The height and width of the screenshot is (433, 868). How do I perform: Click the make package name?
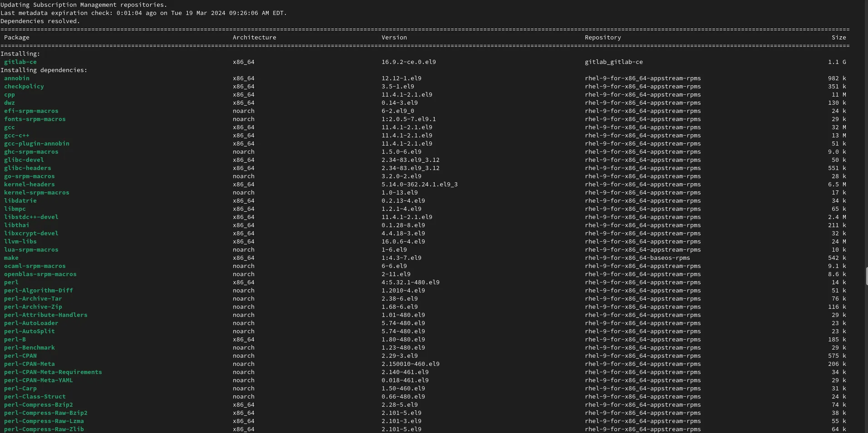coord(11,258)
